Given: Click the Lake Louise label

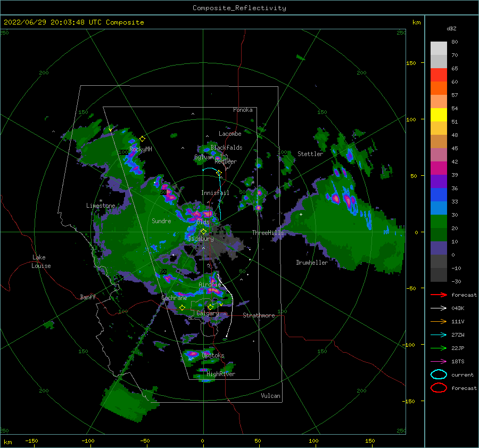Looking at the screenshot, I should pos(41,262).
